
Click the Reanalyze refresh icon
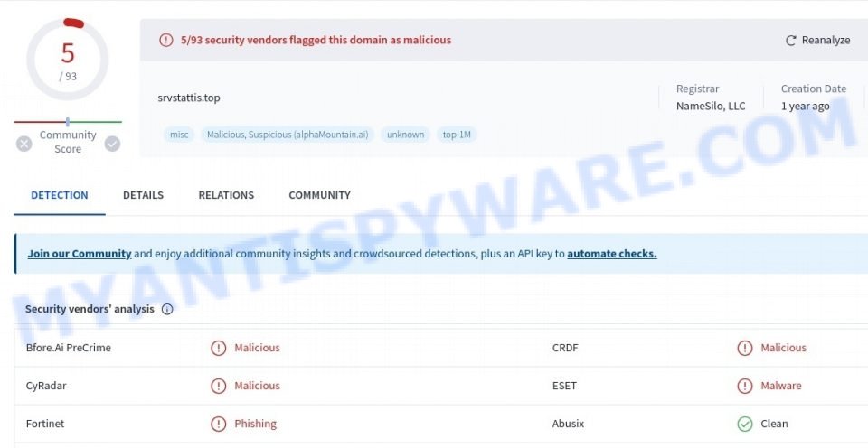pos(790,41)
